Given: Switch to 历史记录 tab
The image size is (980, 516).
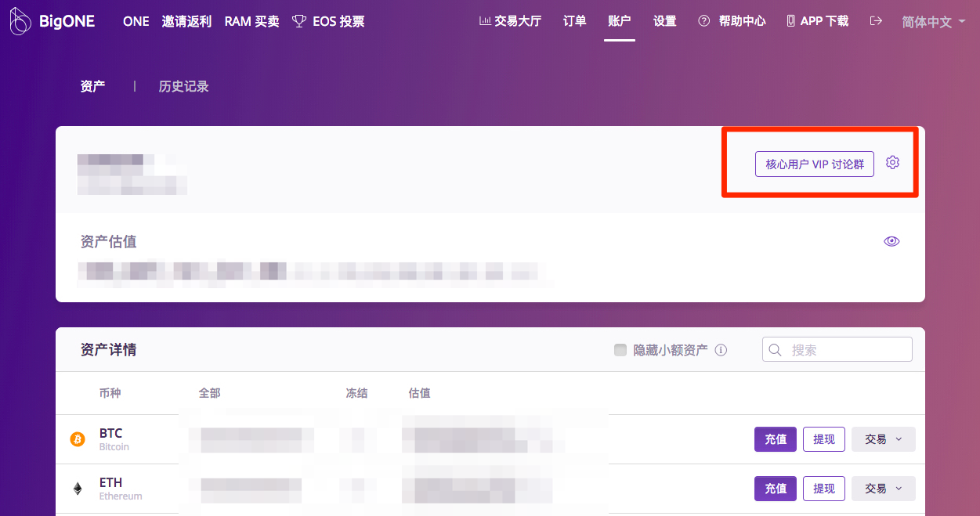Looking at the screenshot, I should [183, 86].
